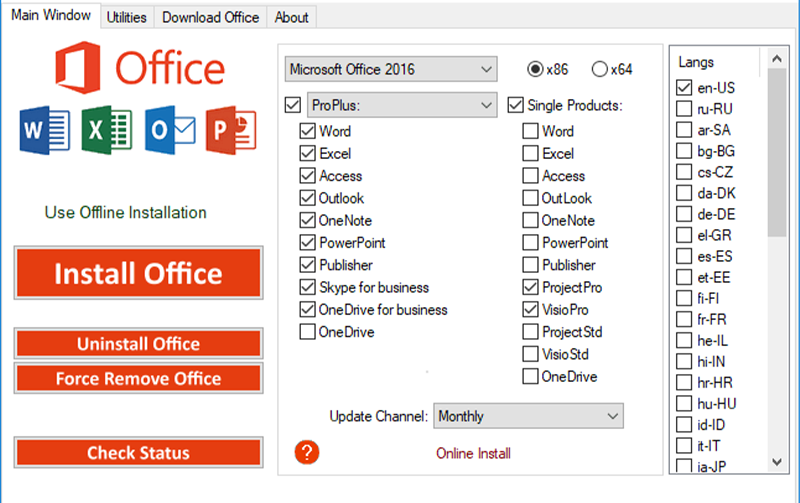This screenshot has width=800, height=503.
Task: Click the Word app icon
Action: tap(44, 130)
